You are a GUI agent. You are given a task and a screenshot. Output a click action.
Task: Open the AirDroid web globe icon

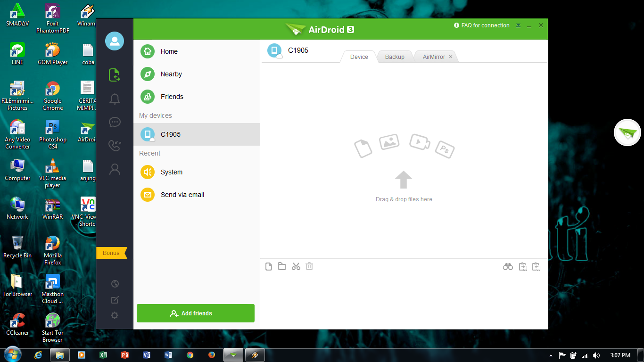(x=115, y=284)
